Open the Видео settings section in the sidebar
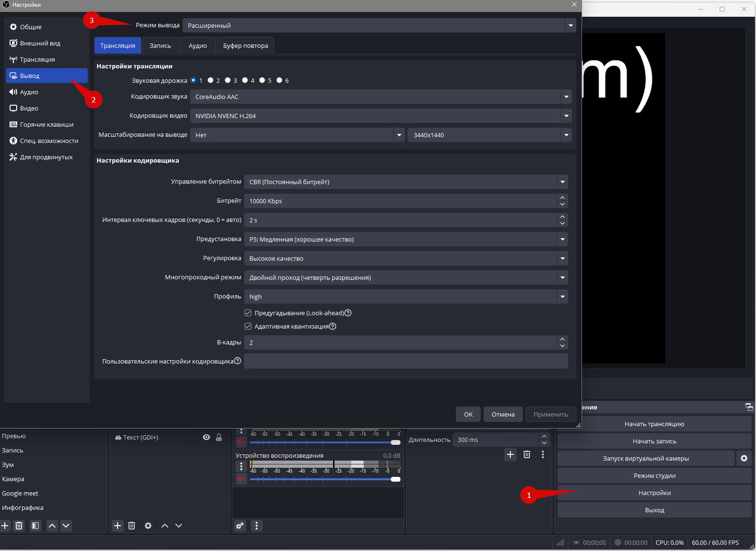The image size is (756, 551). pyautogui.click(x=46, y=108)
